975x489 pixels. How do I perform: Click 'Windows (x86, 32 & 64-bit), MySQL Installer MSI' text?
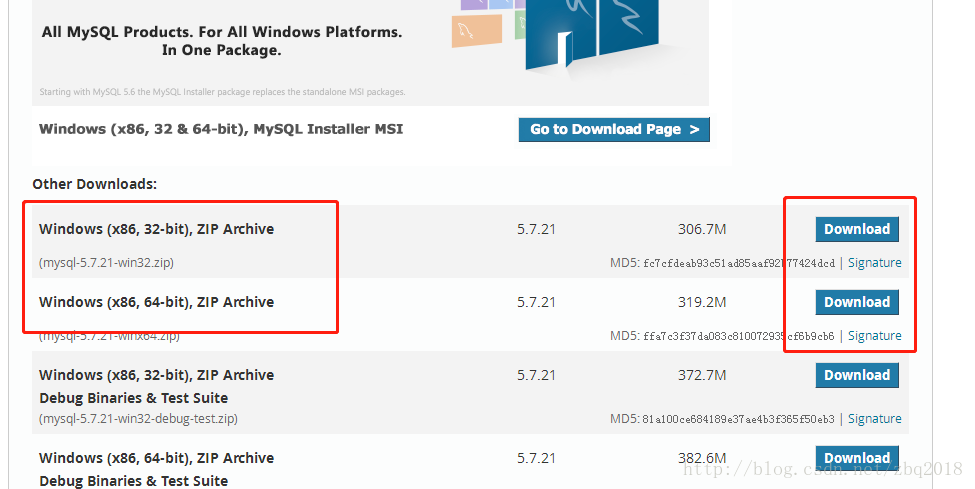pyautogui.click(x=221, y=129)
